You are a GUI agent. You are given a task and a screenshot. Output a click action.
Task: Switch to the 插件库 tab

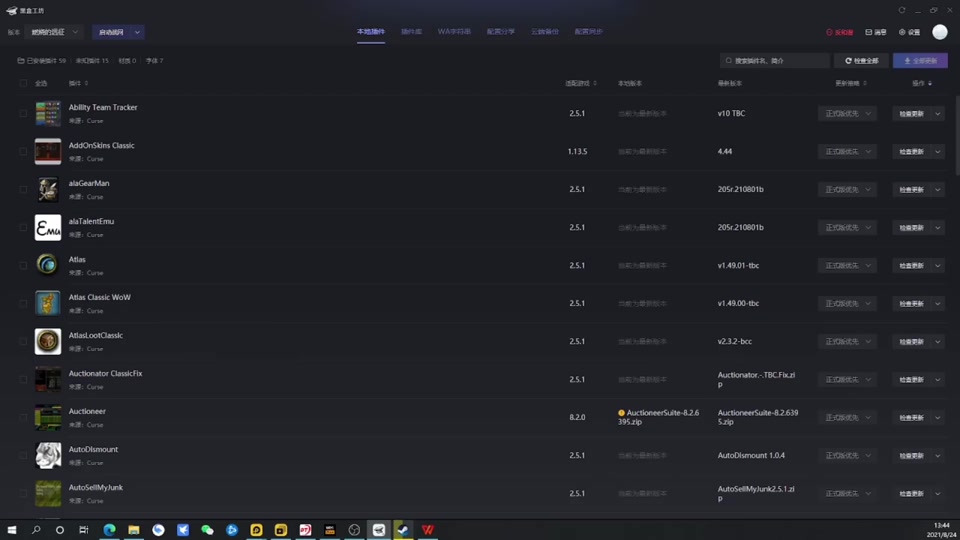pyautogui.click(x=411, y=32)
